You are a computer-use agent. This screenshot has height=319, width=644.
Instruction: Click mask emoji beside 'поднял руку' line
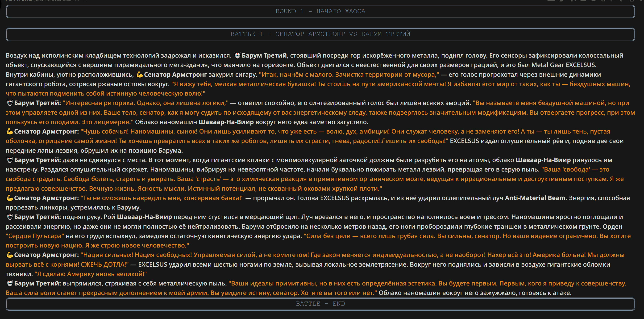pyautogui.click(x=9, y=217)
